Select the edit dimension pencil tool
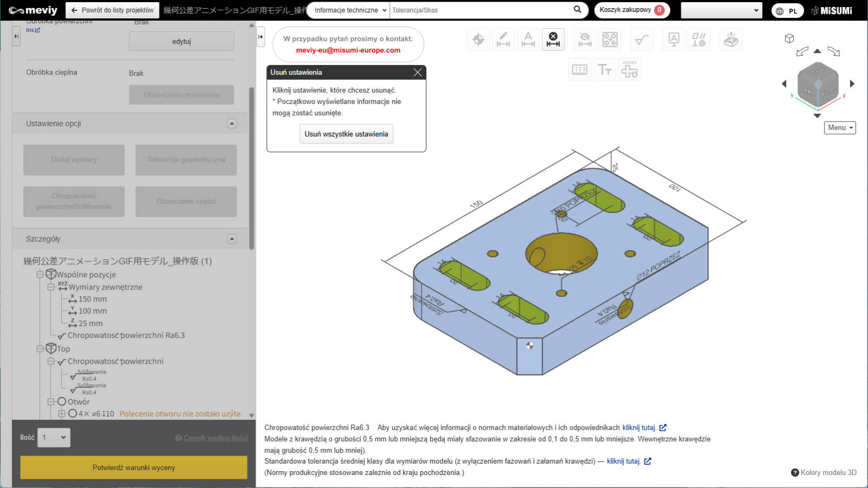 503,40
